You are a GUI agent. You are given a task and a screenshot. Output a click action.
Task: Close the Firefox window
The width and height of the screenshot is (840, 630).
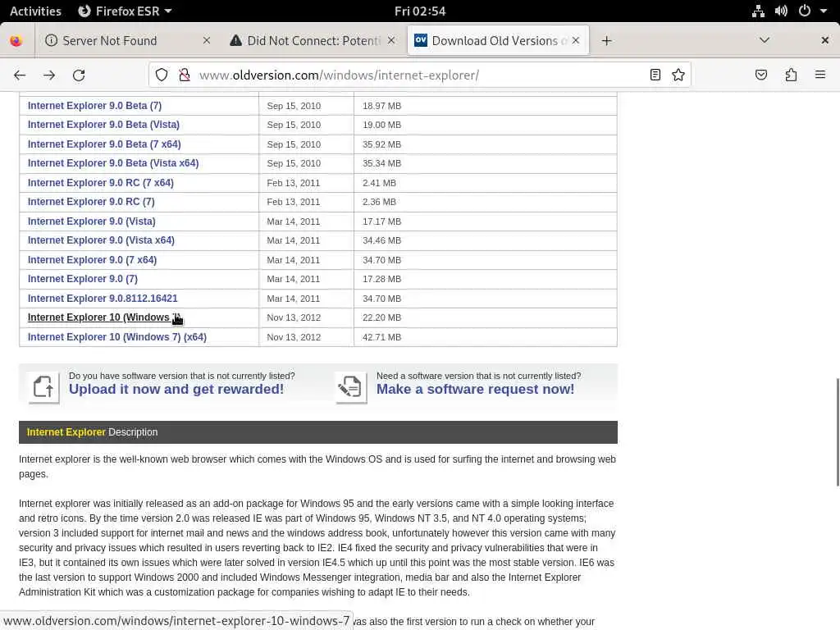(x=825, y=41)
